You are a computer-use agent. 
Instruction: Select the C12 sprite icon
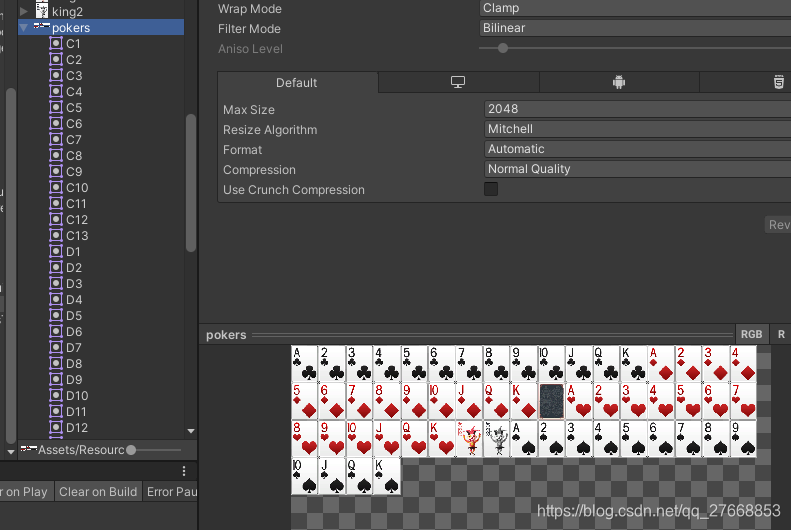[56, 219]
